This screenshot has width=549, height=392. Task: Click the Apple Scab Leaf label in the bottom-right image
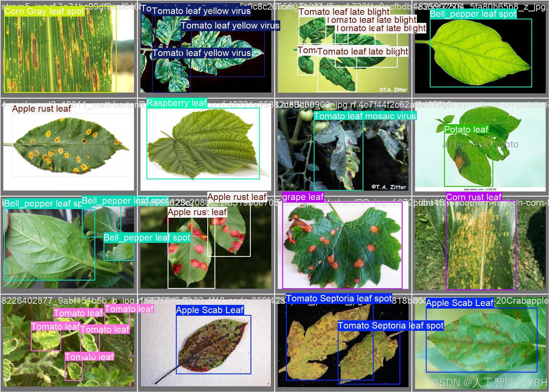[460, 303]
